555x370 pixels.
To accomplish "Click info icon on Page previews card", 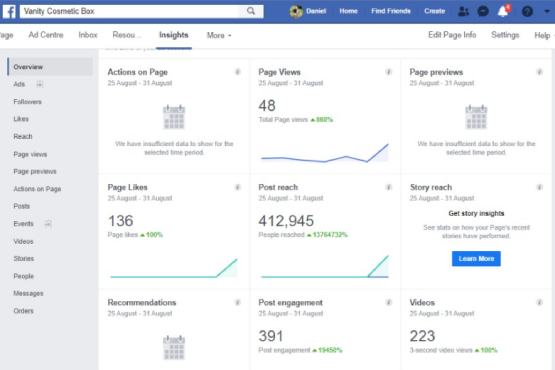I will 539,72.
